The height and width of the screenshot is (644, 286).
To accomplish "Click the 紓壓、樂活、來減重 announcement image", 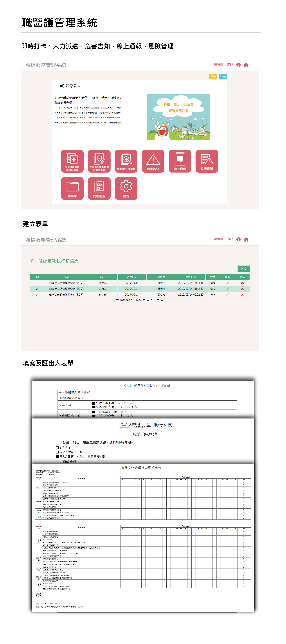I will pyautogui.click(x=178, y=117).
